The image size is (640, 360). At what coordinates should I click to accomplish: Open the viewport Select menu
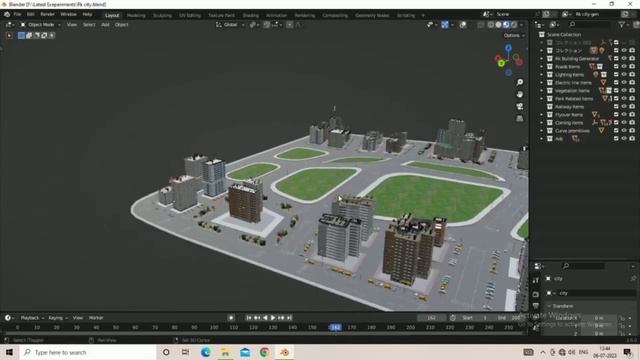(x=89, y=25)
